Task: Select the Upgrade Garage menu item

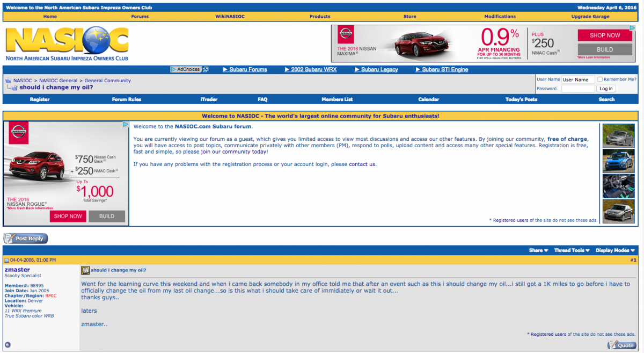Action: click(x=590, y=16)
